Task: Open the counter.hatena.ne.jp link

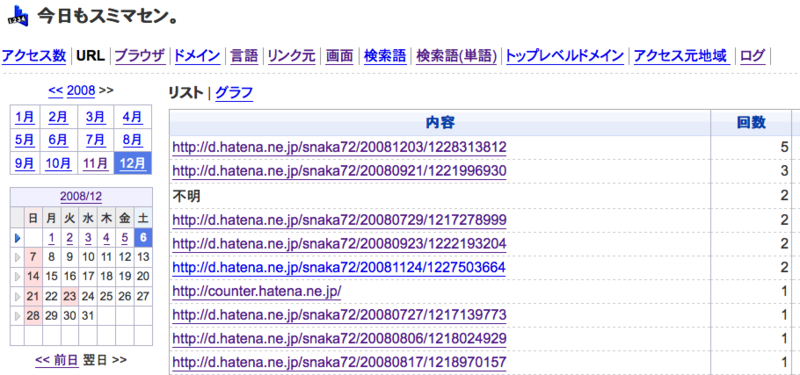Action: coord(257,291)
